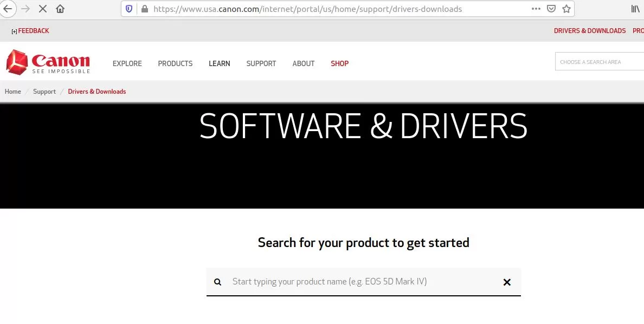Go to Home breadcrumb
This screenshot has width=644, height=324.
(12, 92)
